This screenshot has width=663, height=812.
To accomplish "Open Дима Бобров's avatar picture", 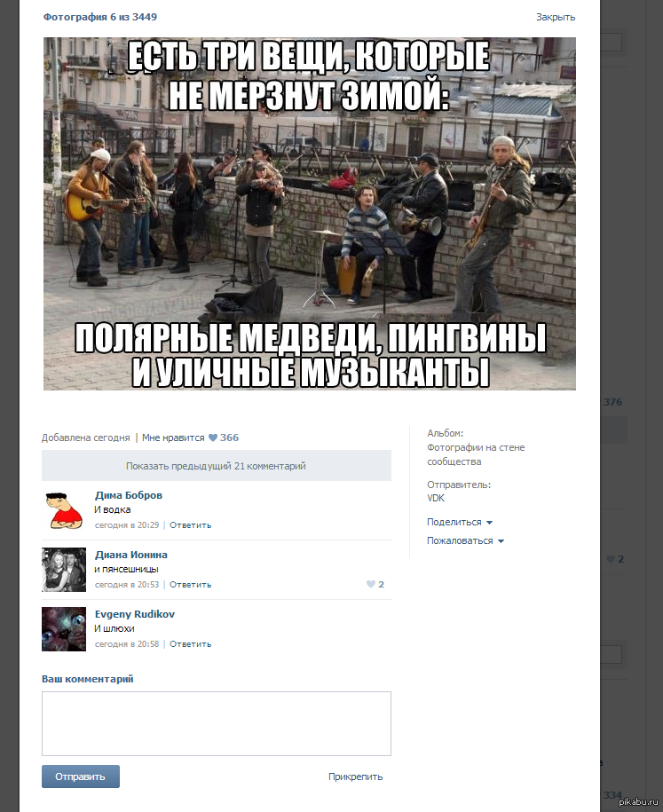I will [64, 510].
